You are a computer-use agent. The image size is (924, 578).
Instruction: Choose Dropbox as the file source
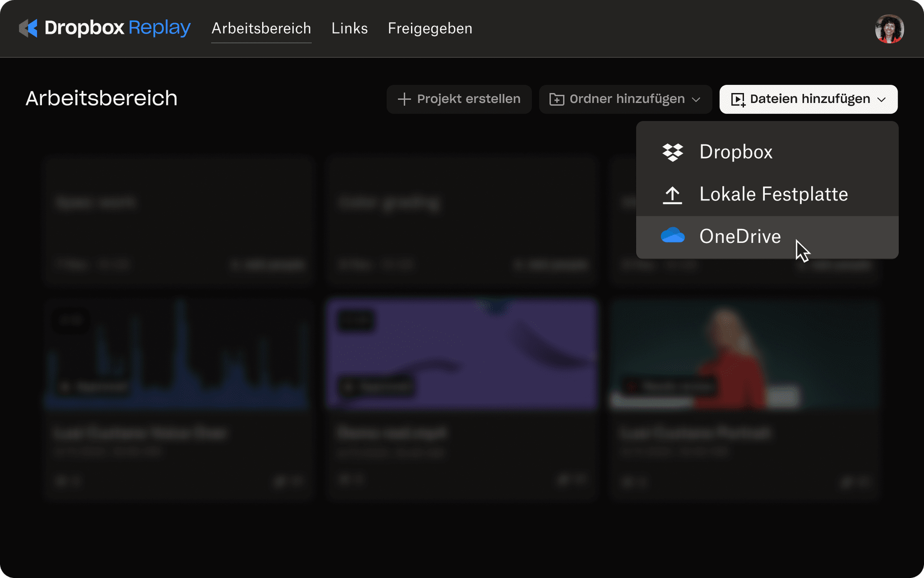pyautogui.click(x=736, y=152)
